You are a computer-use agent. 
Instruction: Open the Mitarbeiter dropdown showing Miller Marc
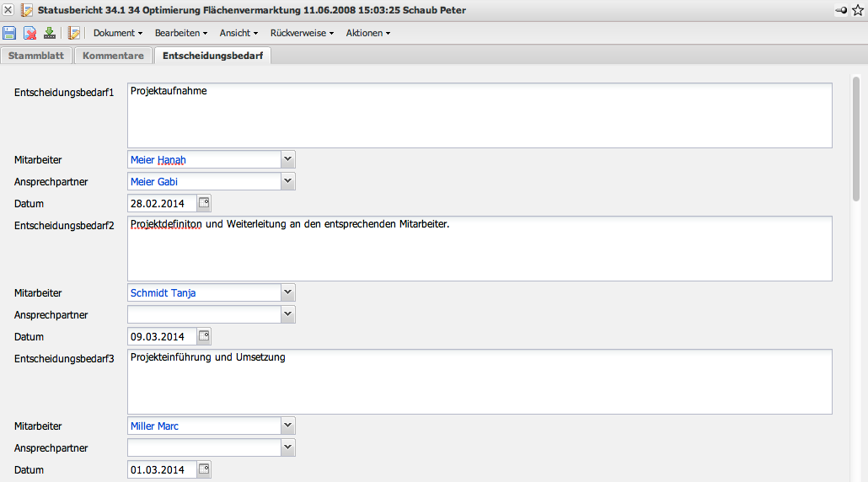tap(287, 426)
